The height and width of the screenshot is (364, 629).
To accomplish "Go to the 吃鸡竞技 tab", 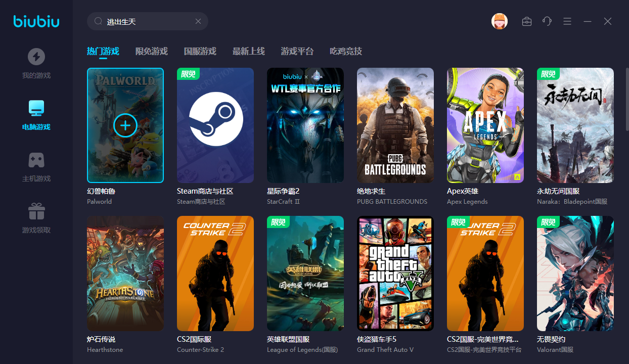I will [345, 51].
